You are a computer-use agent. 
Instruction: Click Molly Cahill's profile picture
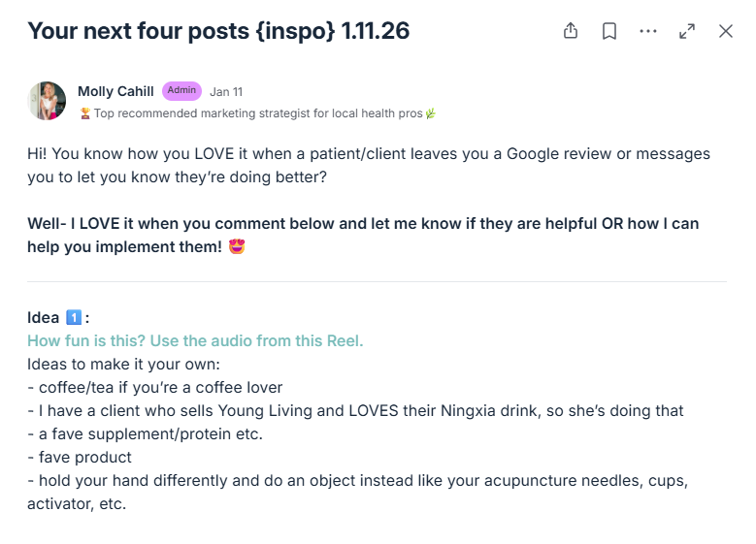coord(47,101)
